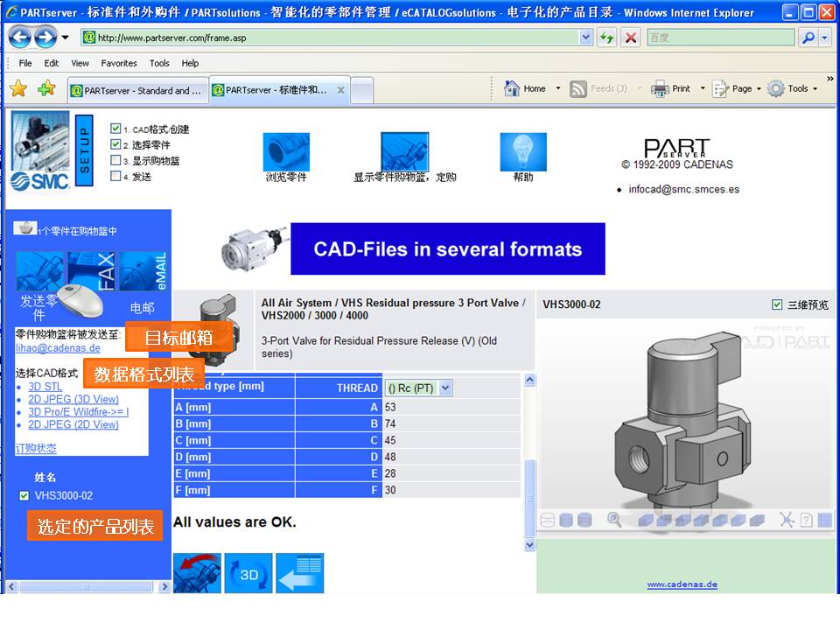Click the FAX send image
This screenshot has width=840, height=630.
pyautogui.click(x=91, y=271)
